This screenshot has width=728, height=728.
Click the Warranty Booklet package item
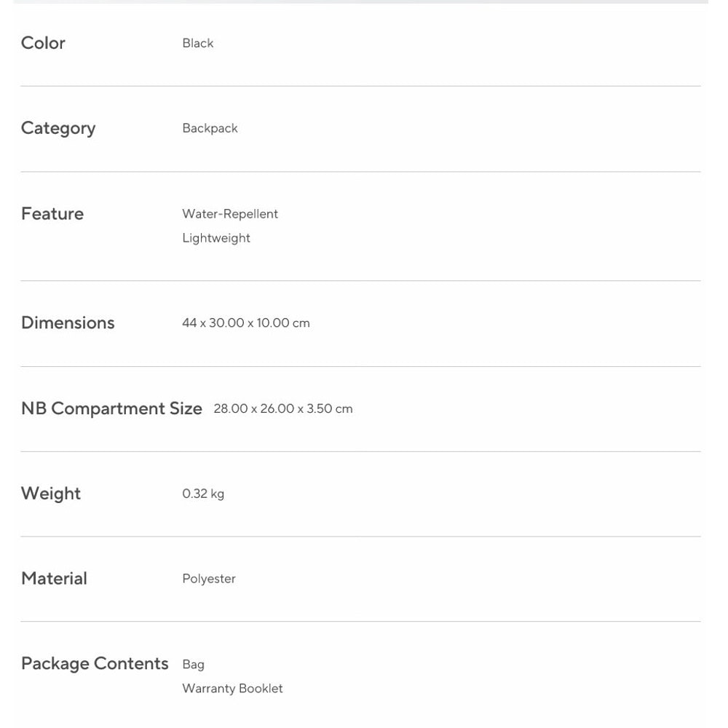point(233,689)
